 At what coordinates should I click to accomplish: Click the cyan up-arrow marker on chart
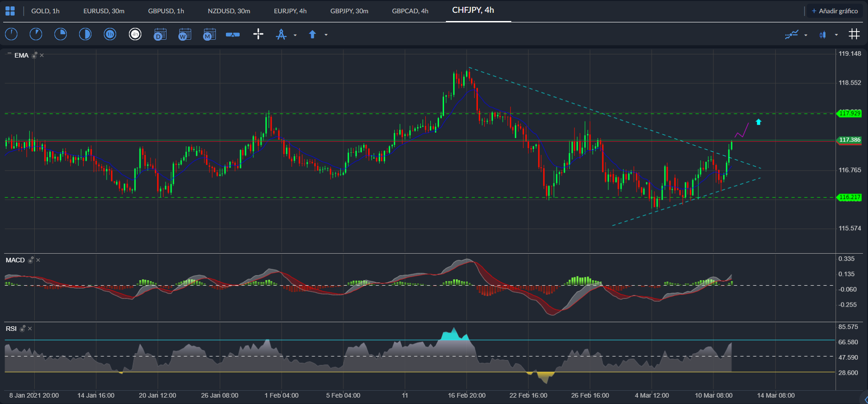pyautogui.click(x=759, y=122)
